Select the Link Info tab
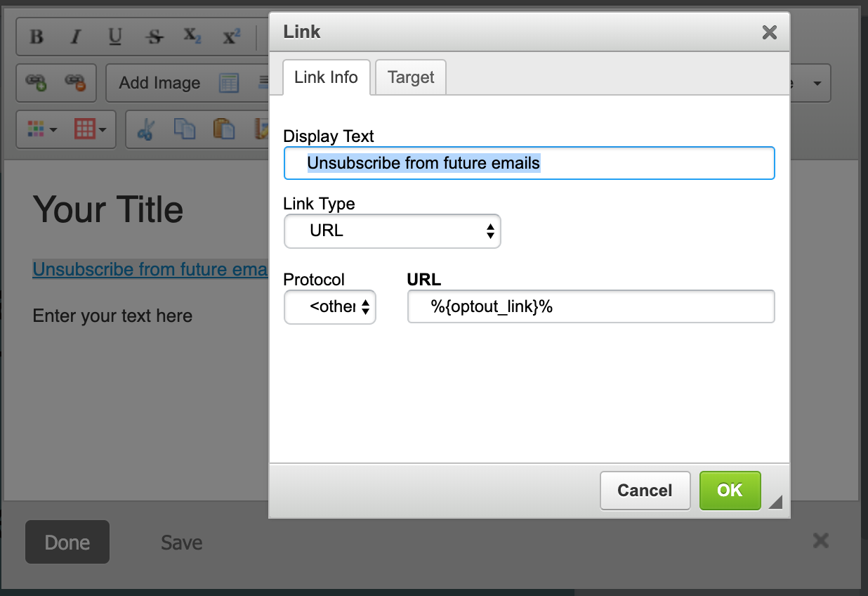This screenshot has height=596, width=868. point(326,77)
